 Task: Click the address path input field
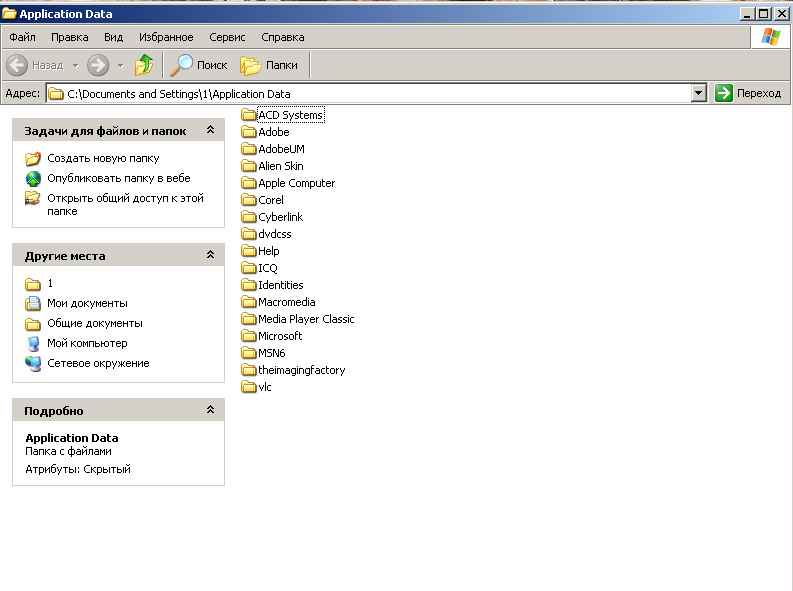pos(369,94)
